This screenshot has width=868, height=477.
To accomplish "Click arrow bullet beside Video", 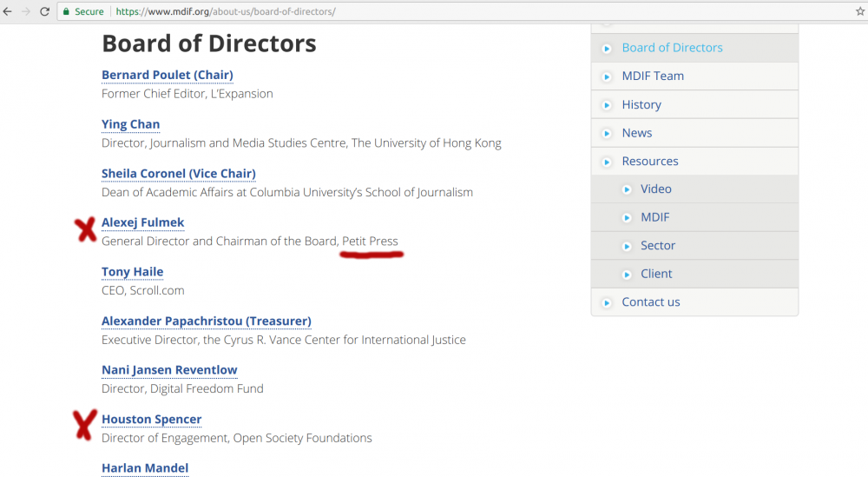I will click(627, 189).
